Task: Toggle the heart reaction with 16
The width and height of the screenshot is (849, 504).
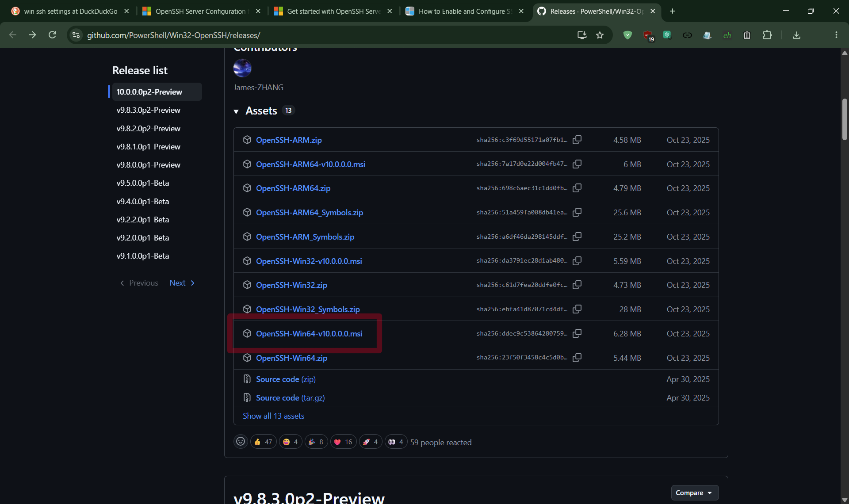Action: click(x=344, y=442)
